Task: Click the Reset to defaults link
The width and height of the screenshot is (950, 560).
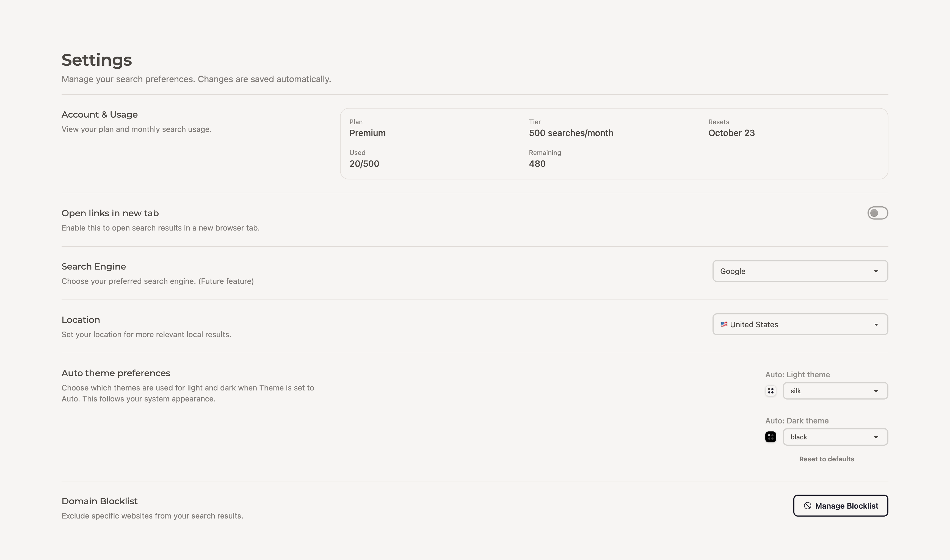Action: point(826,459)
